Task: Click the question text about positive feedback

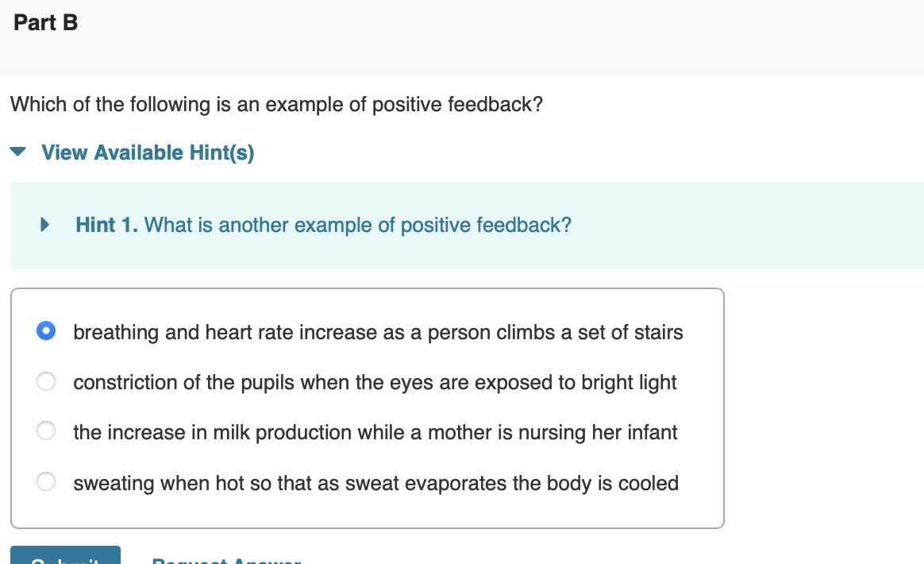Action: point(276,104)
